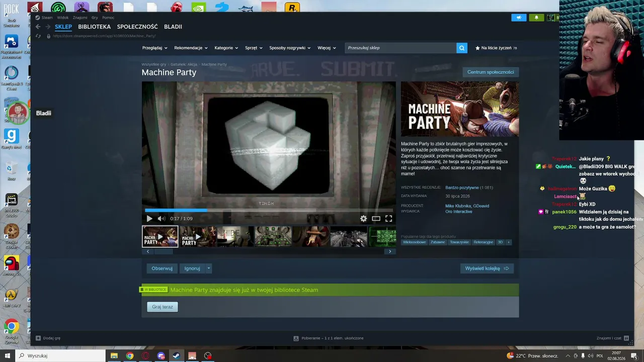The width and height of the screenshot is (644, 362).
Task: Click the Obserwuj button
Action: [162, 268]
